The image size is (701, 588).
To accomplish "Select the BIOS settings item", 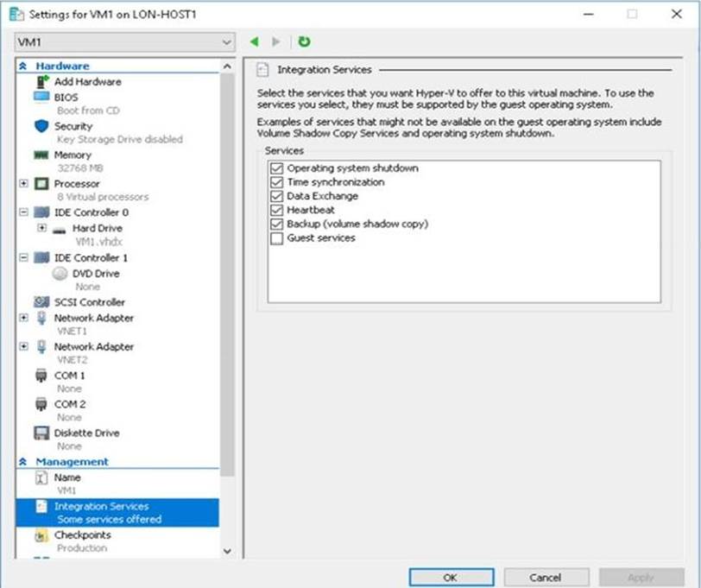I will point(66,98).
